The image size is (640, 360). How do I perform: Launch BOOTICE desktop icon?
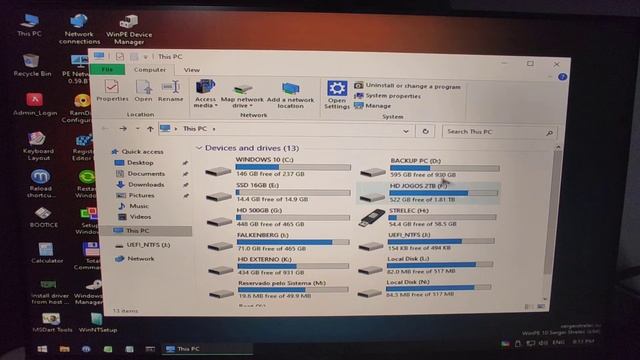[44, 217]
